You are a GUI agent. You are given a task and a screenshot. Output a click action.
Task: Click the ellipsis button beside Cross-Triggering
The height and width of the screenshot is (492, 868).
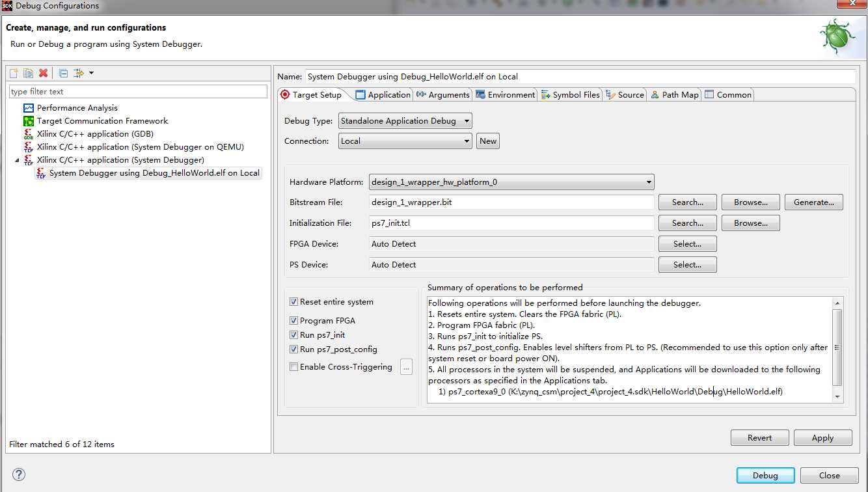[x=406, y=367]
